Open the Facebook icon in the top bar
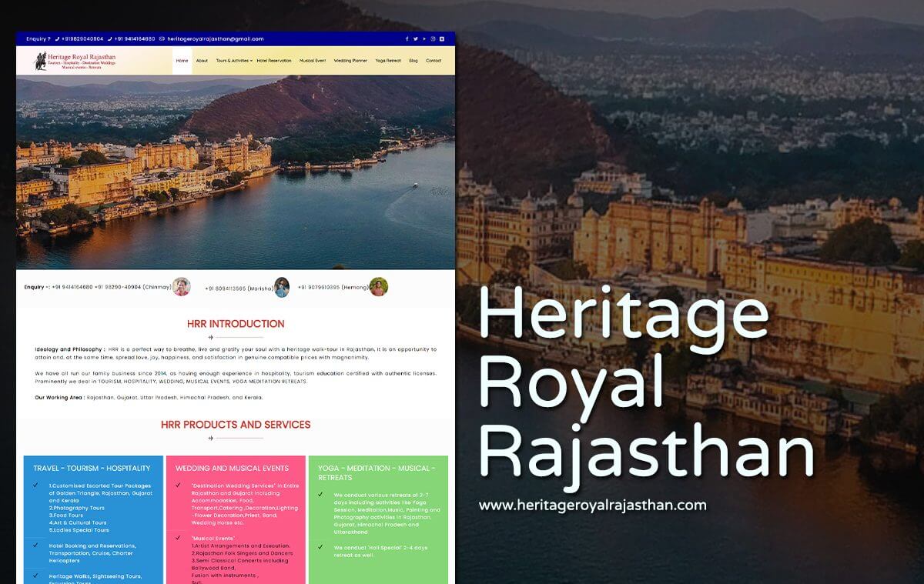This screenshot has width=924, height=584. tap(407, 38)
